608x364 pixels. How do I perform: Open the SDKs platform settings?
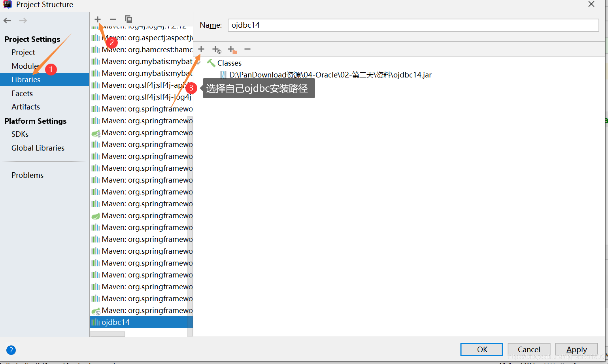point(20,134)
